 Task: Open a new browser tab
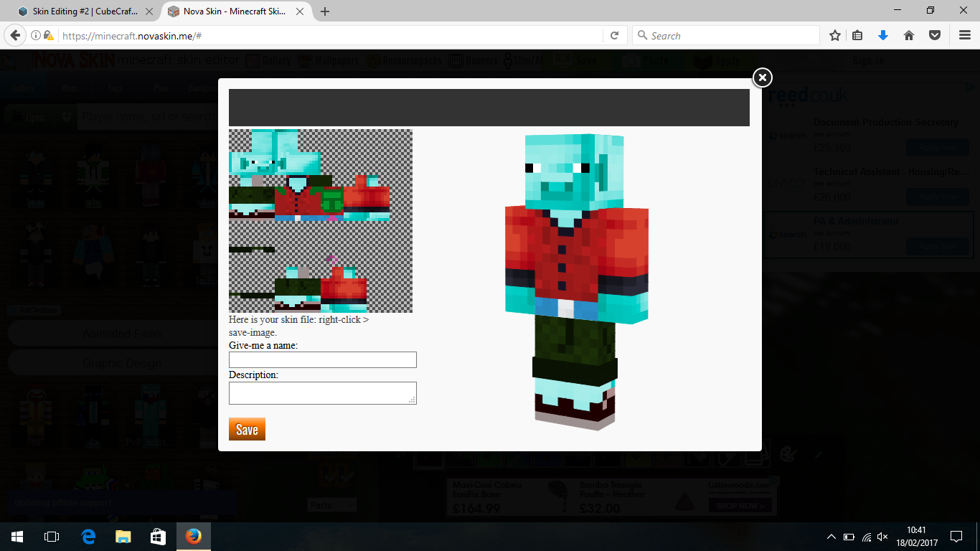point(325,11)
